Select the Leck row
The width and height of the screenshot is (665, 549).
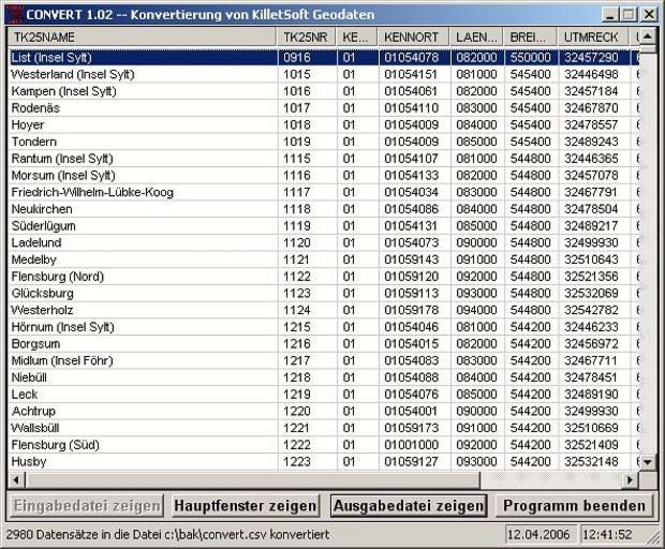pyautogui.click(x=323, y=394)
